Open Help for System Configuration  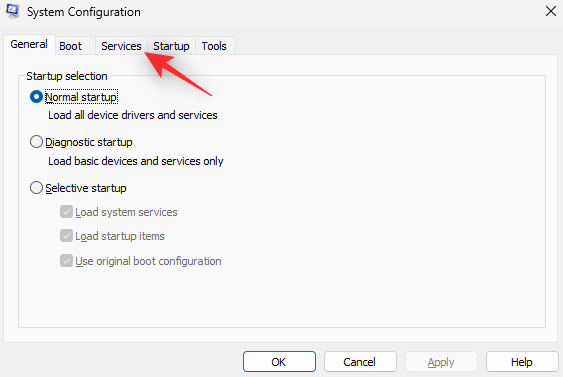522,362
